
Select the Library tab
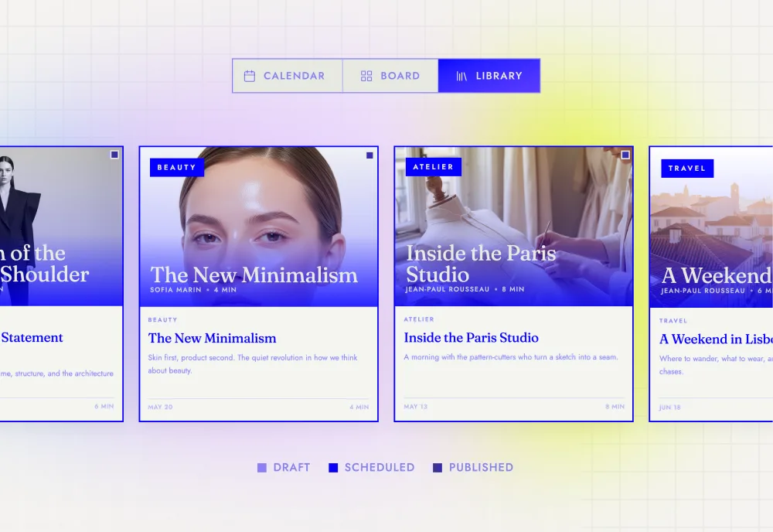click(x=489, y=76)
